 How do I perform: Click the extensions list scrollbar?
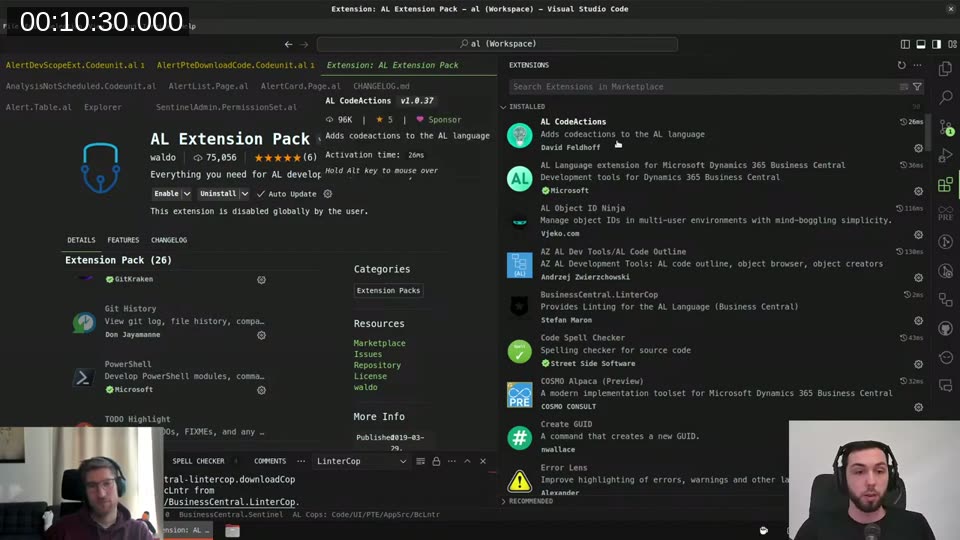click(x=929, y=132)
